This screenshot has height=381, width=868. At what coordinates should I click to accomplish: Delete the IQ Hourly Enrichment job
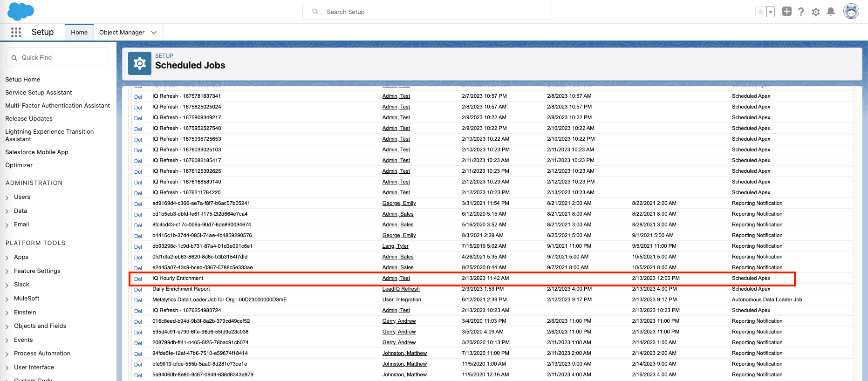(x=138, y=279)
